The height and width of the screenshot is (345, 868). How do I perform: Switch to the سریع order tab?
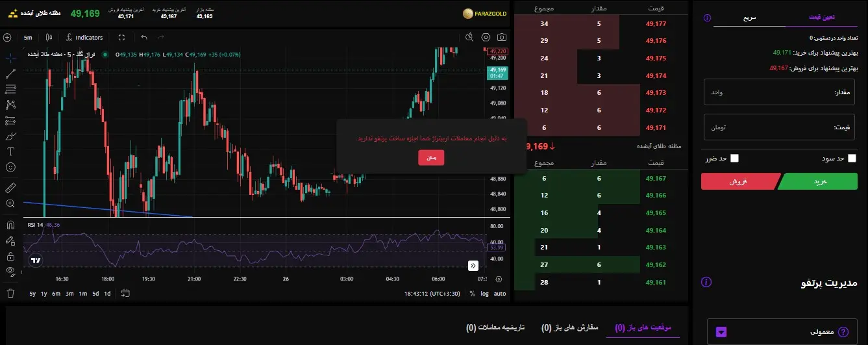click(x=749, y=18)
